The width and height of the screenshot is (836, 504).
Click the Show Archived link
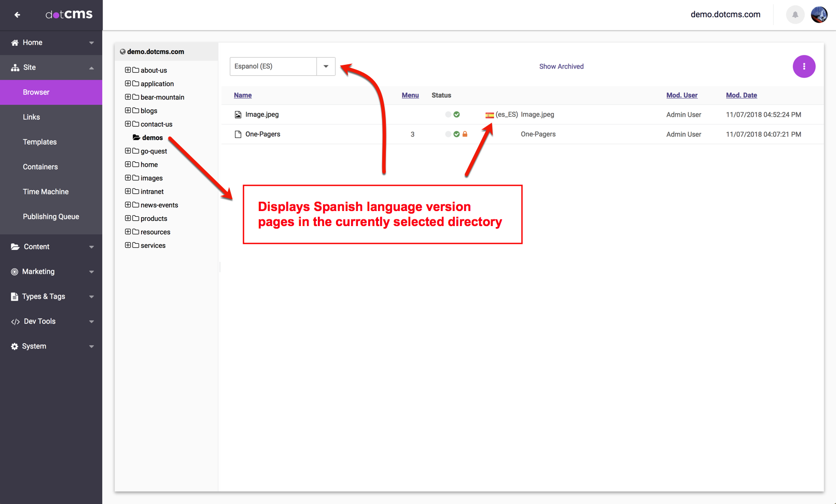tap(561, 66)
